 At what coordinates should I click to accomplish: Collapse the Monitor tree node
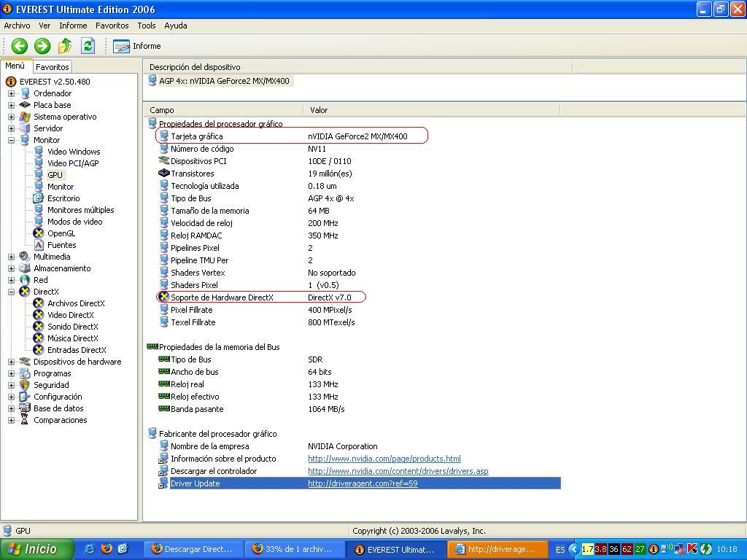(11, 140)
